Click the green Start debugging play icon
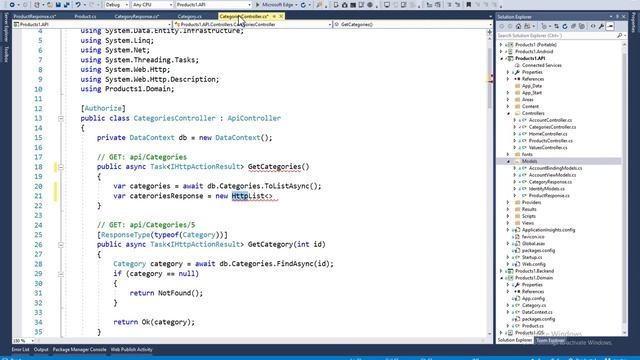The image size is (640, 360). tap(258, 5)
